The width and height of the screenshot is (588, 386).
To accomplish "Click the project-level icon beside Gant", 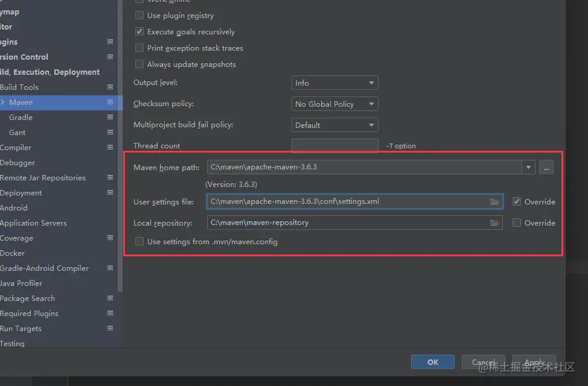I will 110,132.
